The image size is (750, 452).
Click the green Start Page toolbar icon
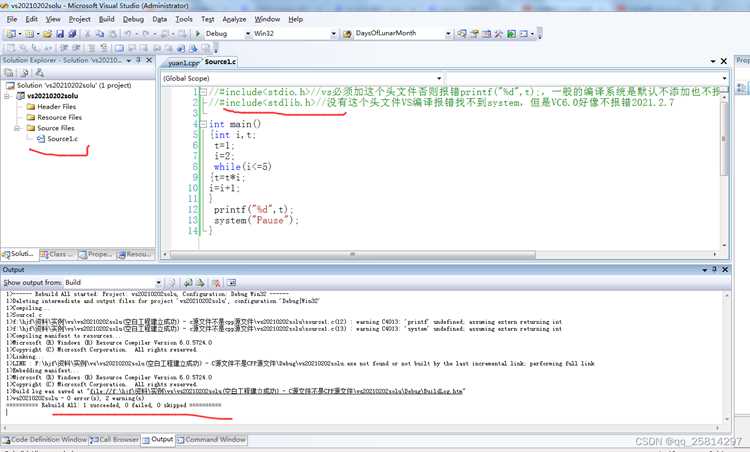click(511, 33)
